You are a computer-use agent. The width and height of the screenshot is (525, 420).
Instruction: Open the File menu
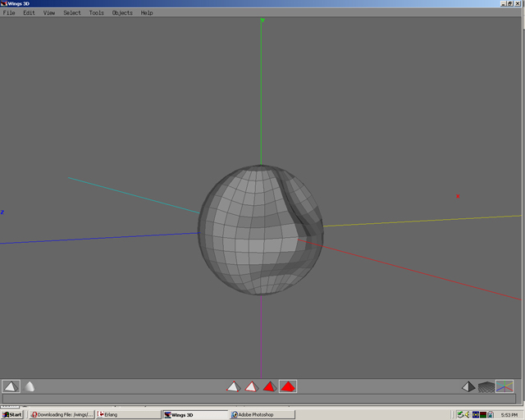[9, 13]
